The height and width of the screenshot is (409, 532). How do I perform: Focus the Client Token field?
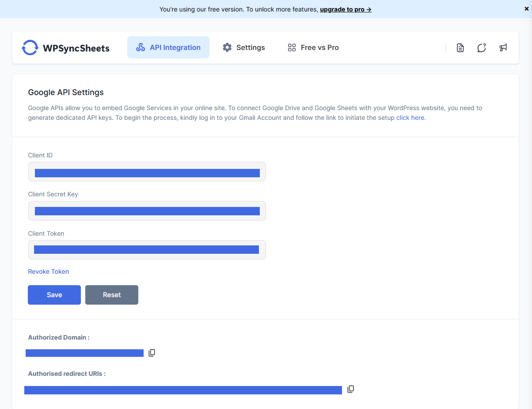[x=147, y=250]
